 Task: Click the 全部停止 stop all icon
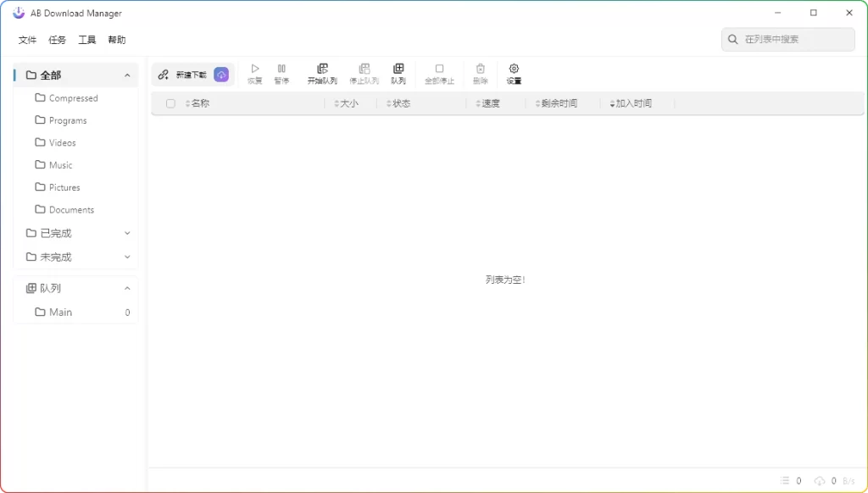(x=439, y=73)
